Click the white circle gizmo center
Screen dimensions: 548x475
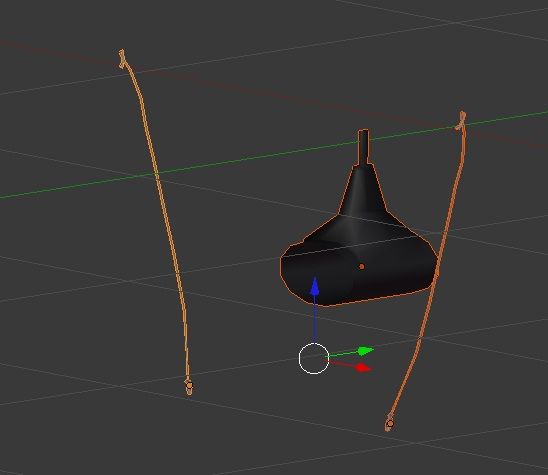(314, 358)
